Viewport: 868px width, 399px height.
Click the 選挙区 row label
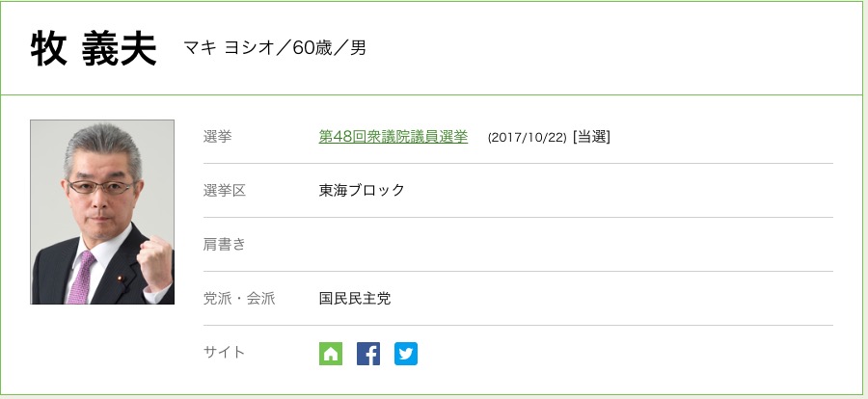click(225, 191)
